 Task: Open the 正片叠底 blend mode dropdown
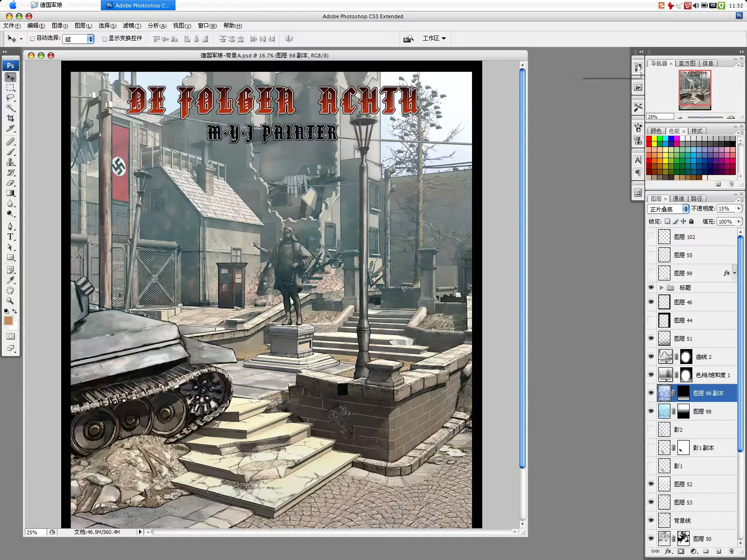point(668,209)
